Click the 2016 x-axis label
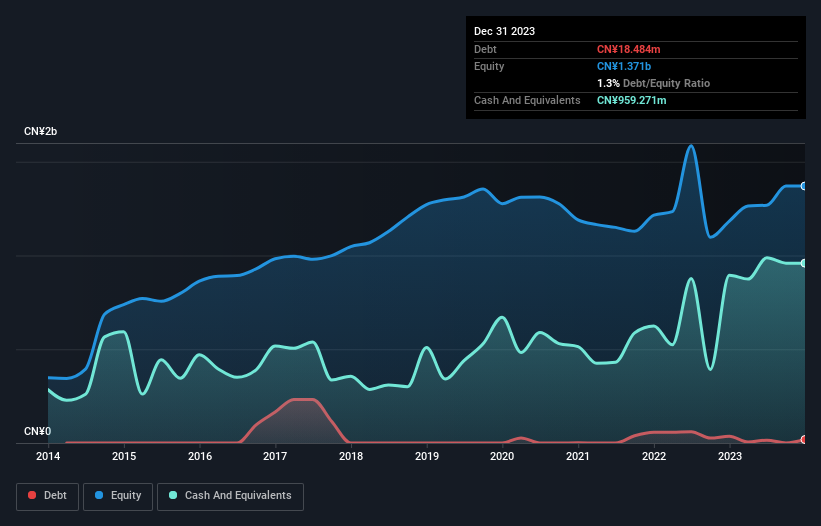 coord(200,456)
